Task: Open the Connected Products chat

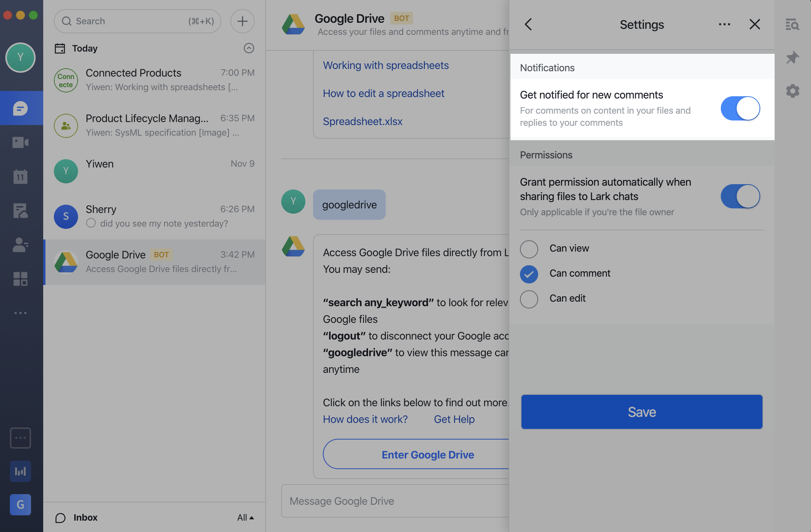Action: [x=155, y=80]
